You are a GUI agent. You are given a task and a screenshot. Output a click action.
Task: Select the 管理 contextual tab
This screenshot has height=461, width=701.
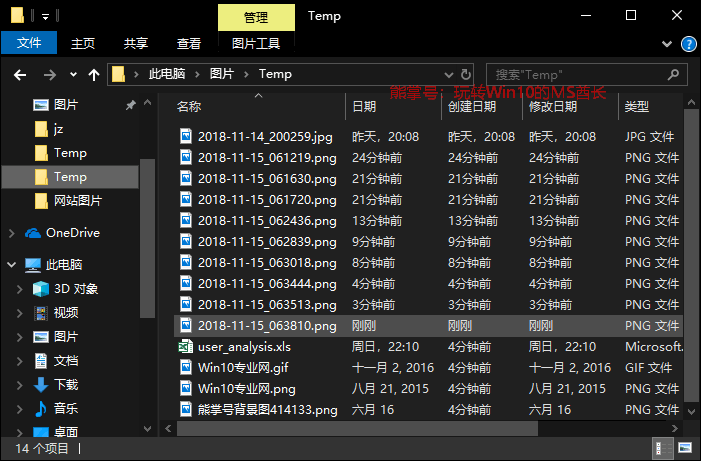256,17
